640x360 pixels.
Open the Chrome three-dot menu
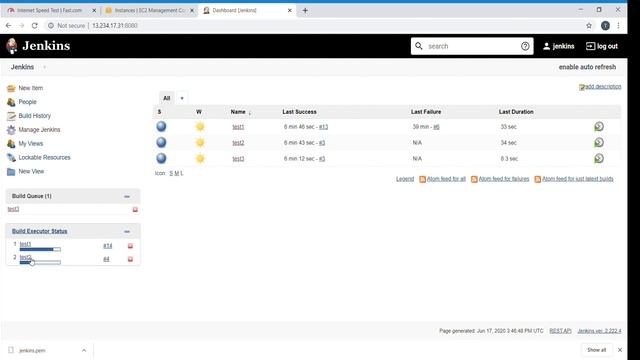pyautogui.click(x=619, y=25)
